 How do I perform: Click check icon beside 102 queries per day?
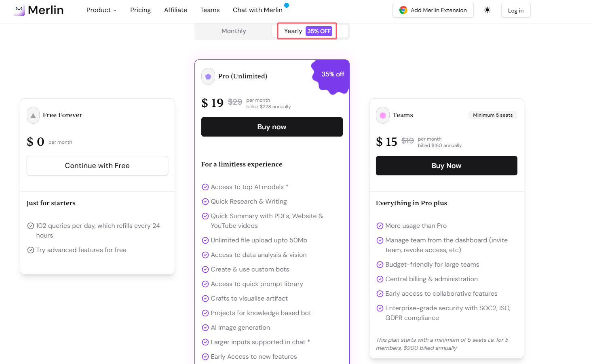pyautogui.click(x=30, y=226)
